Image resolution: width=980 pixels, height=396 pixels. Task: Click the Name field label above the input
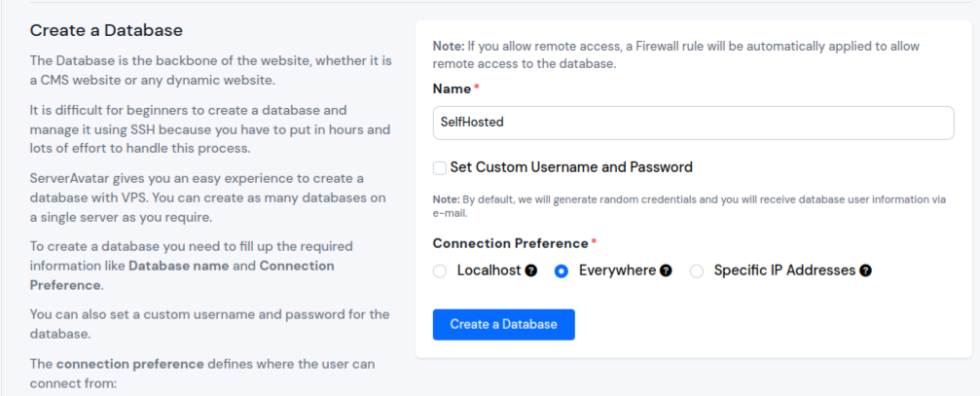click(452, 89)
